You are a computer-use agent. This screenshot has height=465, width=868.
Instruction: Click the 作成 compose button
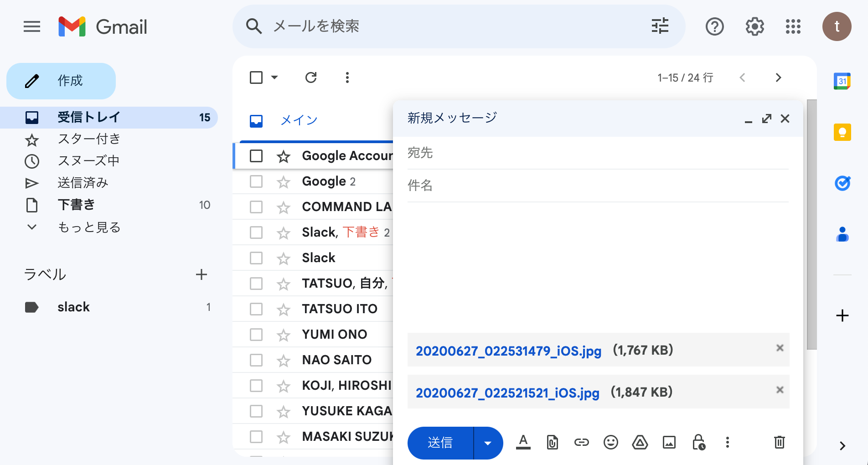61,81
